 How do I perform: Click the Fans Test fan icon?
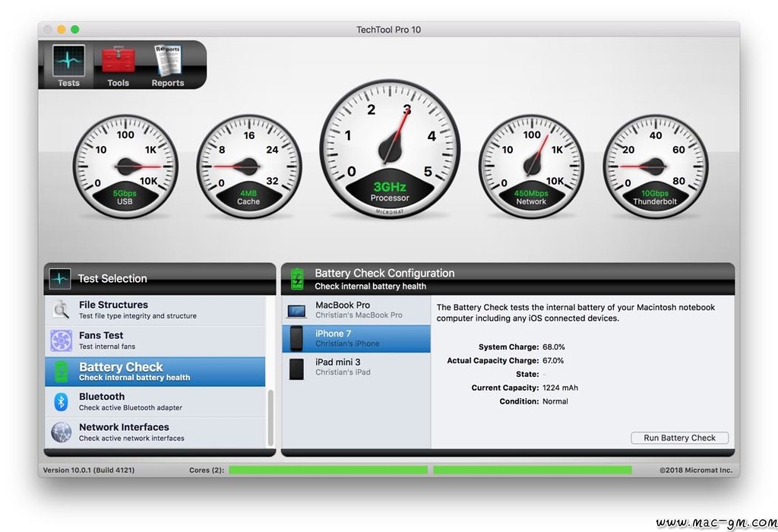[x=61, y=341]
